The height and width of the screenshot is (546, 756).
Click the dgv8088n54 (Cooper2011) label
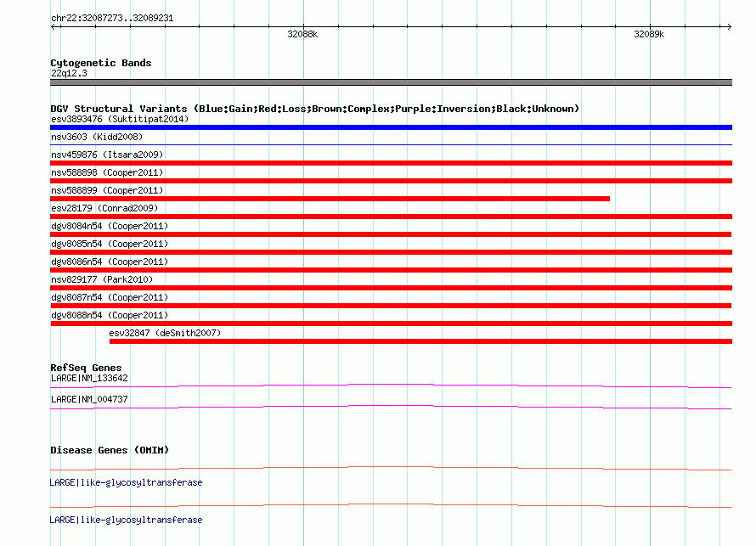110,315
